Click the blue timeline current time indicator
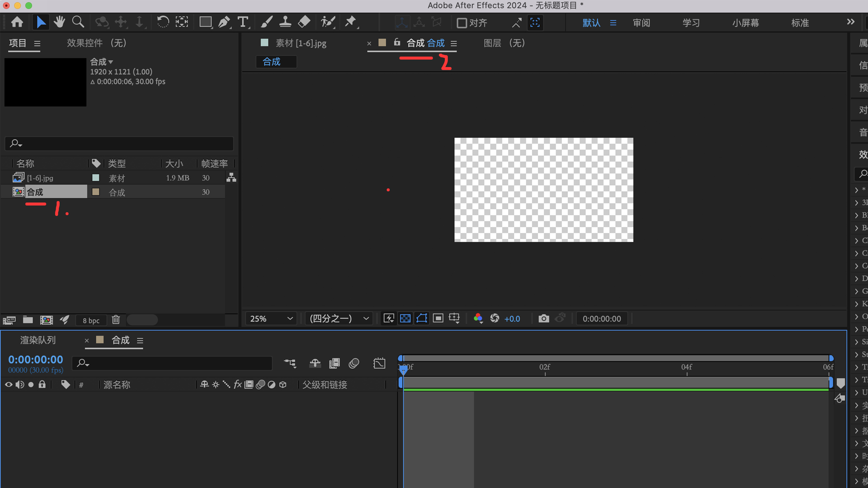The height and width of the screenshot is (488, 868). pyautogui.click(x=403, y=369)
